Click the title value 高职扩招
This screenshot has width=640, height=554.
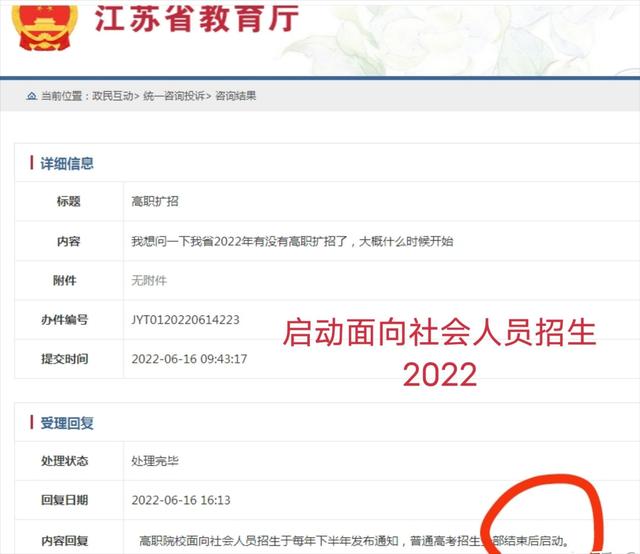pos(155,201)
